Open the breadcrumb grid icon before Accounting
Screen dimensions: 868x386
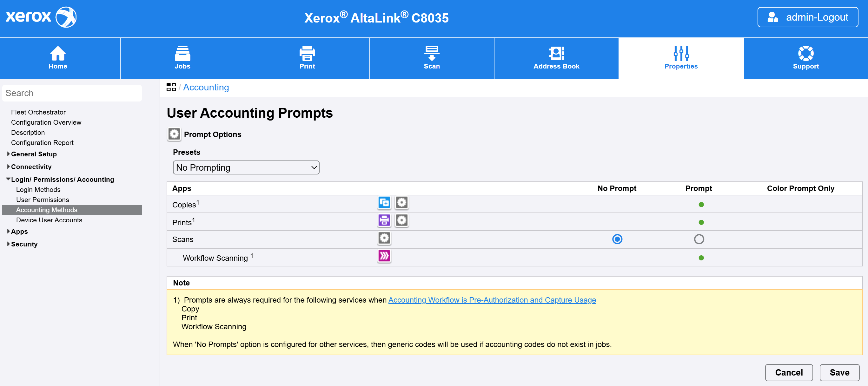pyautogui.click(x=171, y=87)
